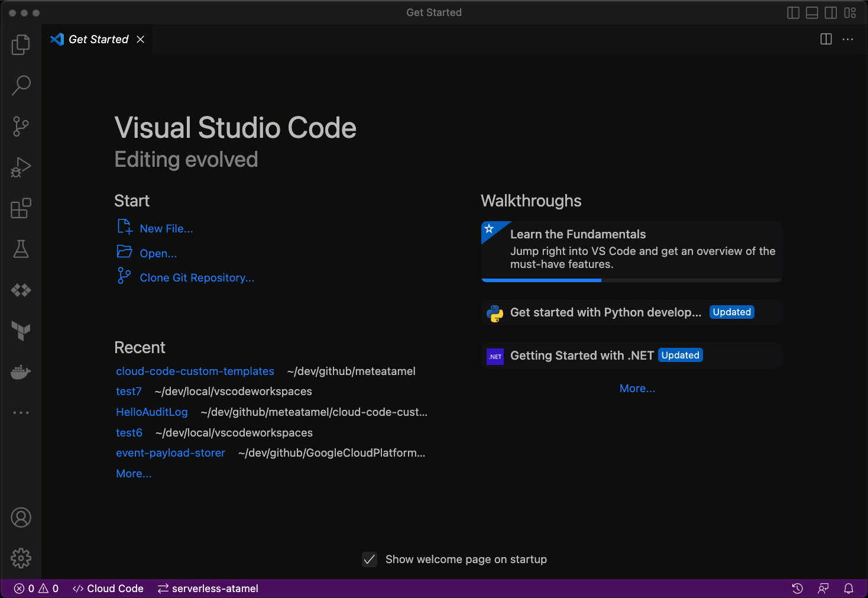
Task: Click the git branch clone icon
Action: 124,276
